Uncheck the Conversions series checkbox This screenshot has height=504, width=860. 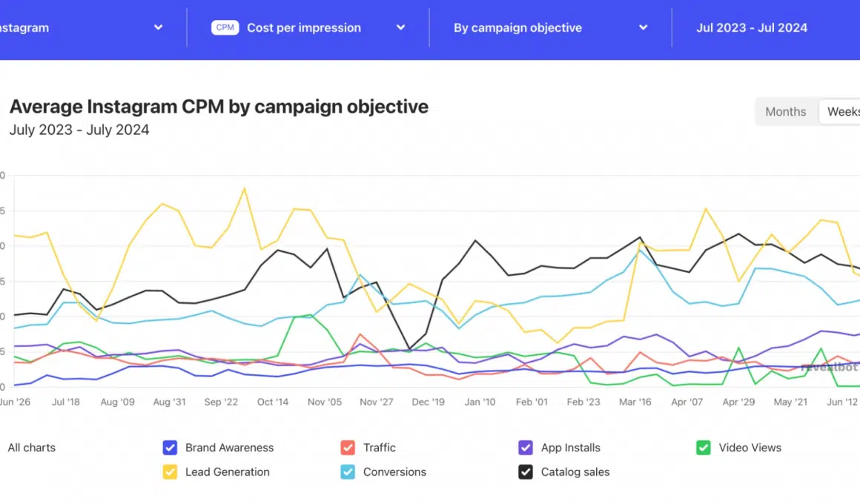click(348, 472)
